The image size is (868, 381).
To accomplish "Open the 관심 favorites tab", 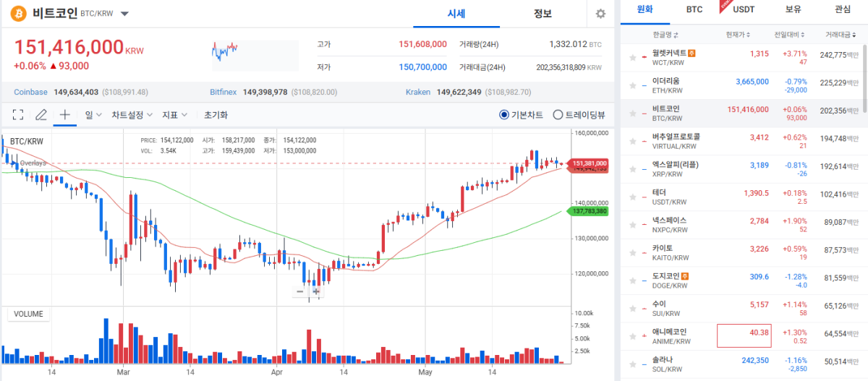I will (842, 9).
